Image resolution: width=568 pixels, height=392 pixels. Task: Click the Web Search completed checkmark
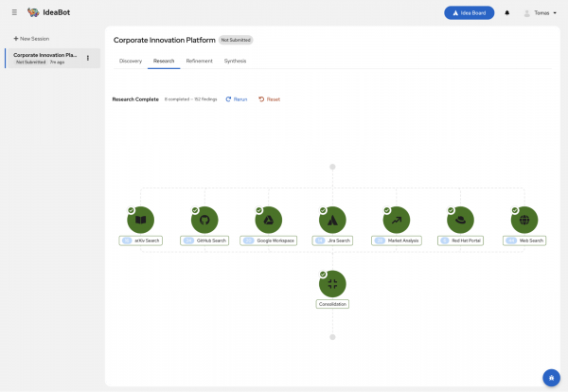(x=515, y=210)
